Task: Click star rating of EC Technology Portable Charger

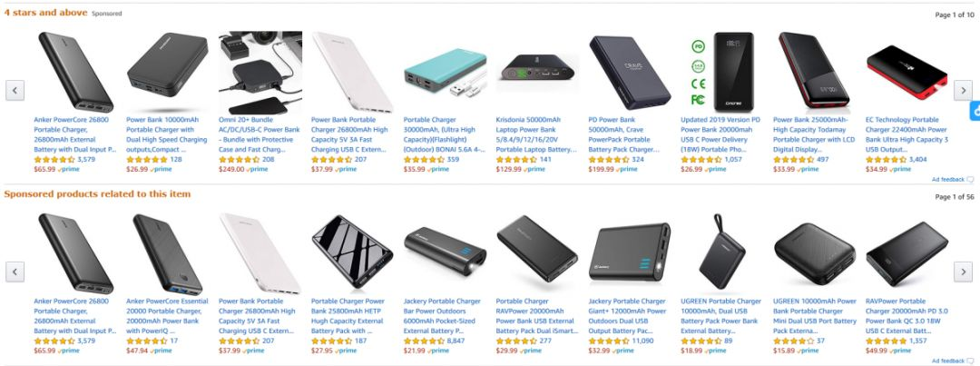Action: (886, 160)
